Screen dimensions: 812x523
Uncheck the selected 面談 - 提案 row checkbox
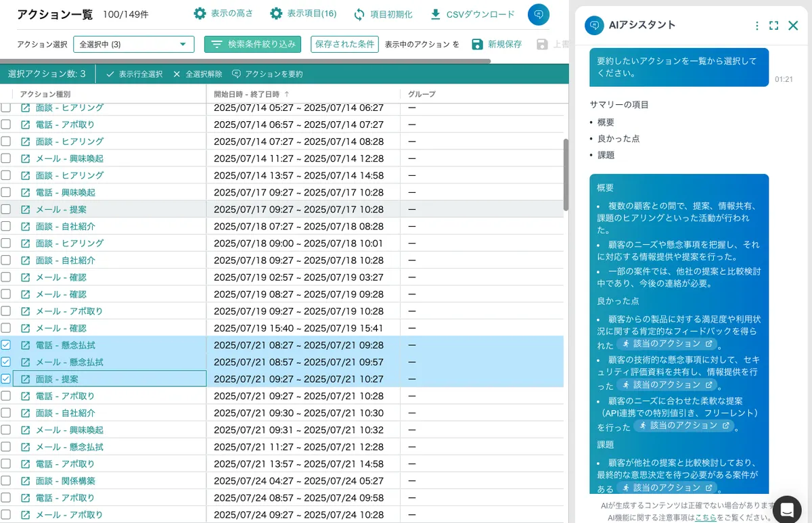coord(6,379)
